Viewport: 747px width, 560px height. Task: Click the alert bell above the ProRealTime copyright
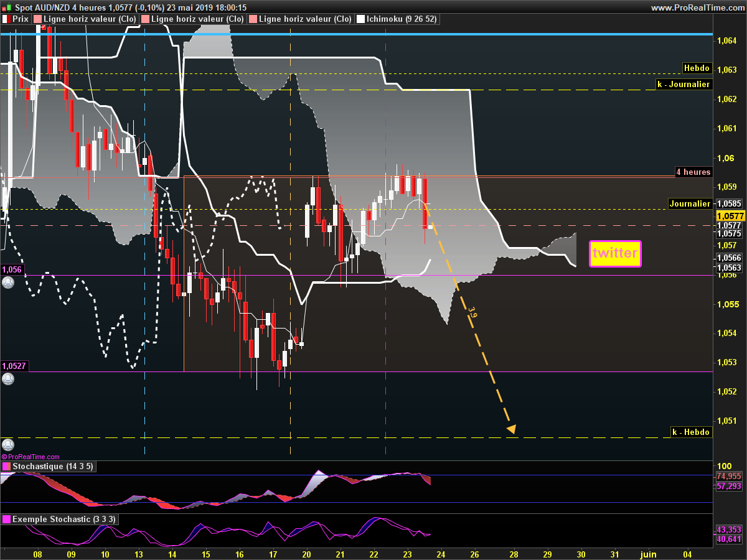(x=7, y=445)
